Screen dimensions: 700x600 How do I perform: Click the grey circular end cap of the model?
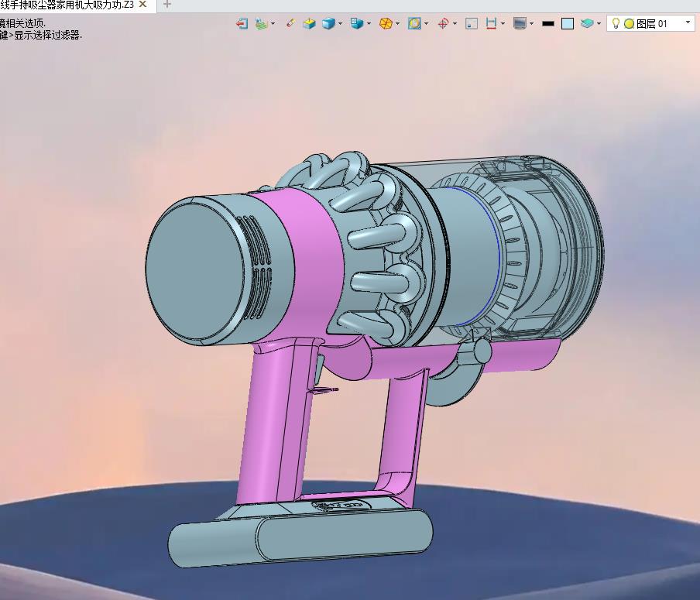coord(195,272)
